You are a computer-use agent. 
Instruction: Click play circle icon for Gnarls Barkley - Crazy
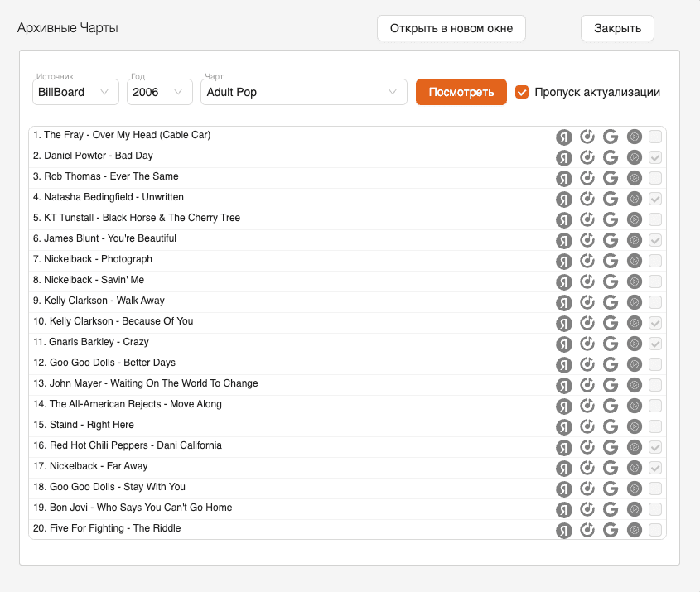[x=634, y=344]
